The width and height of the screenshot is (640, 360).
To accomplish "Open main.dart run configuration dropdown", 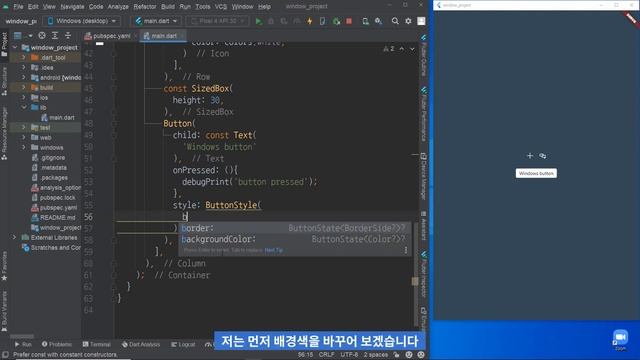I will coord(157,21).
